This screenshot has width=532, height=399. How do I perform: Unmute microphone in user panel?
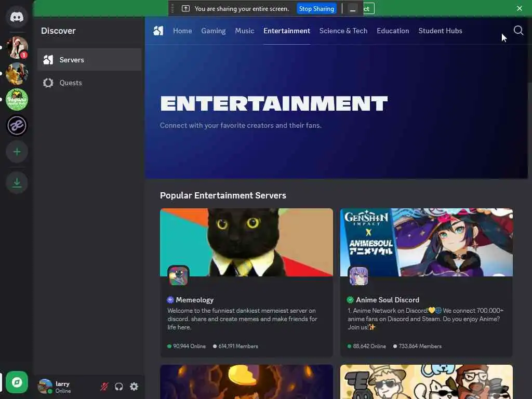[x=104, y=387]
